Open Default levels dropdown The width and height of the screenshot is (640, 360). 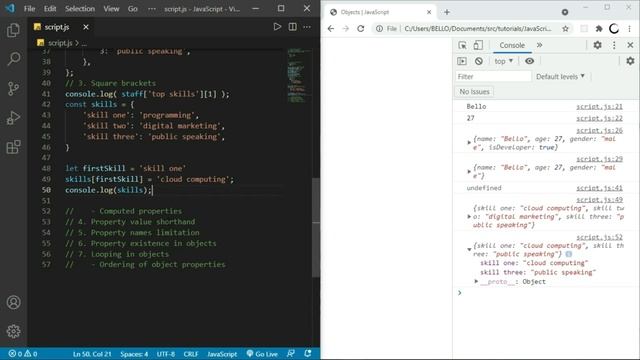(x=560, y=77)
